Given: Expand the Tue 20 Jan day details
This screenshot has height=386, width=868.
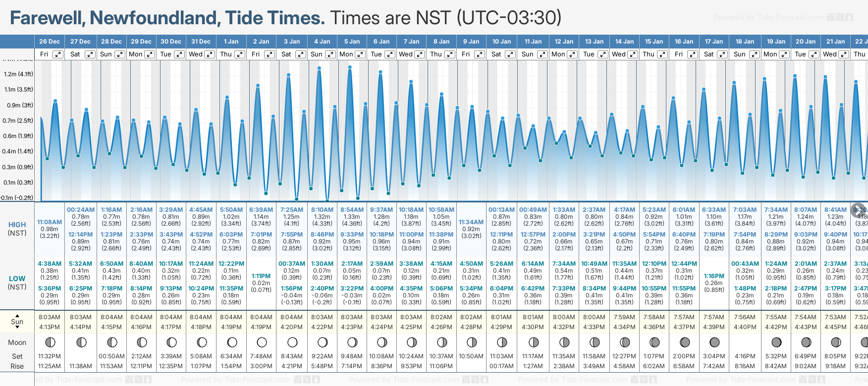Looking at the screenshot, I should (x=814, y=54).
